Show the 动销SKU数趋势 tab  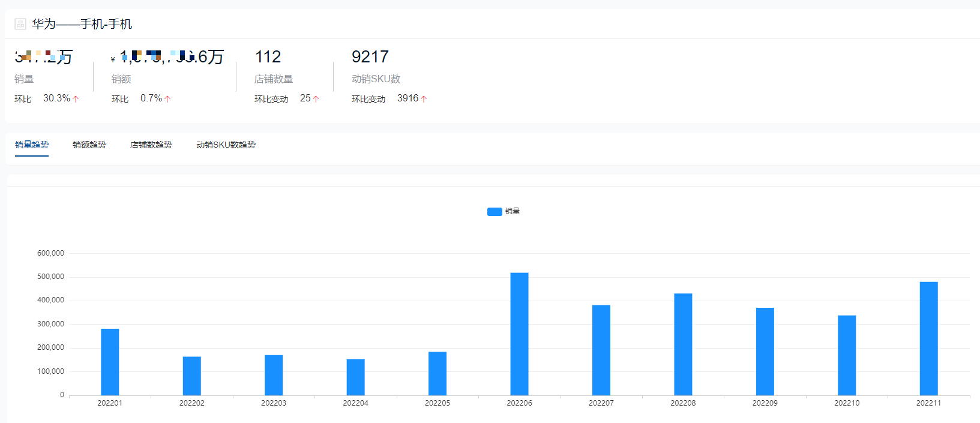[x=226, y=145]
